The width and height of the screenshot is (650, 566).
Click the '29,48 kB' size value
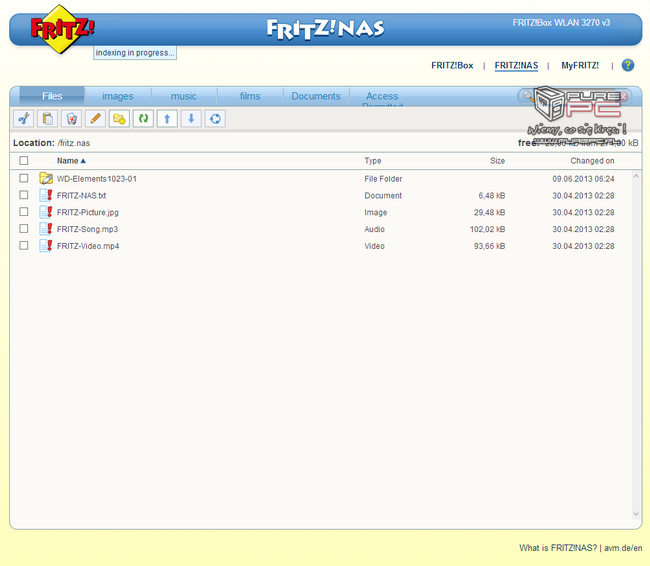[x=489, y=212]
